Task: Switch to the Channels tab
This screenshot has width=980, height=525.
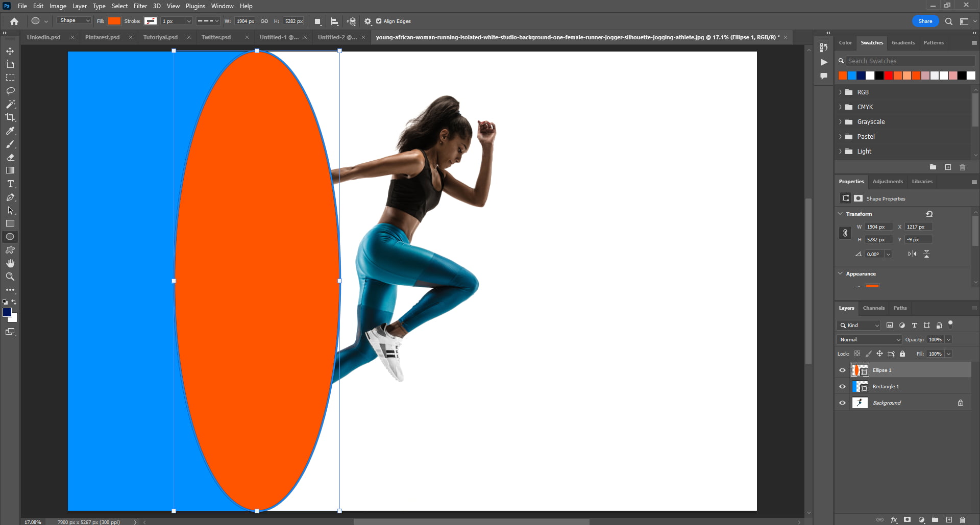Action: [x=874, y=308]
